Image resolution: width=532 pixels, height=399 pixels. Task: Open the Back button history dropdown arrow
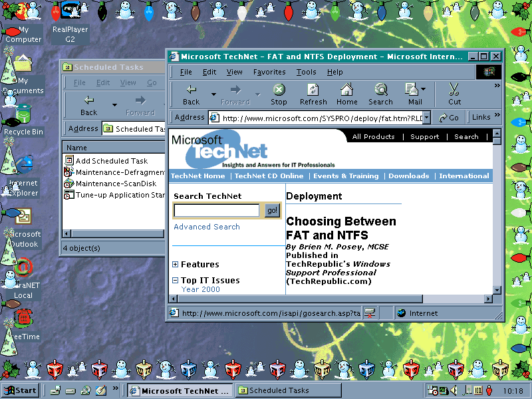(213, 94)
